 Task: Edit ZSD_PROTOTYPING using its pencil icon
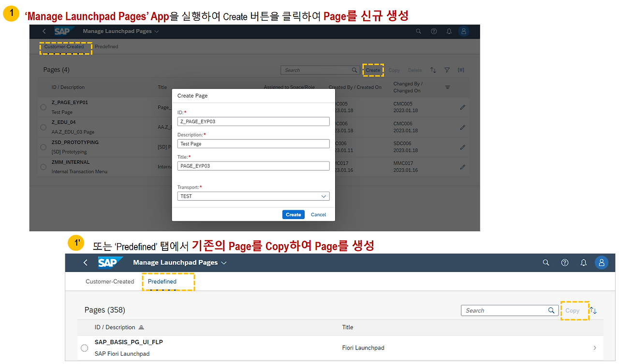click(x=463, y=147)
